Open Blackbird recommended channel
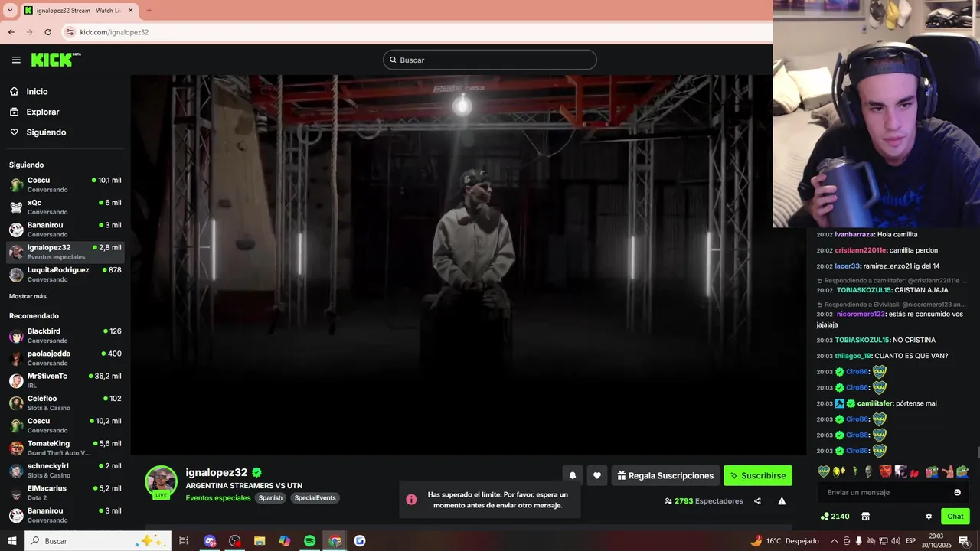The image size is (980, 551). [x=65, y=335]
